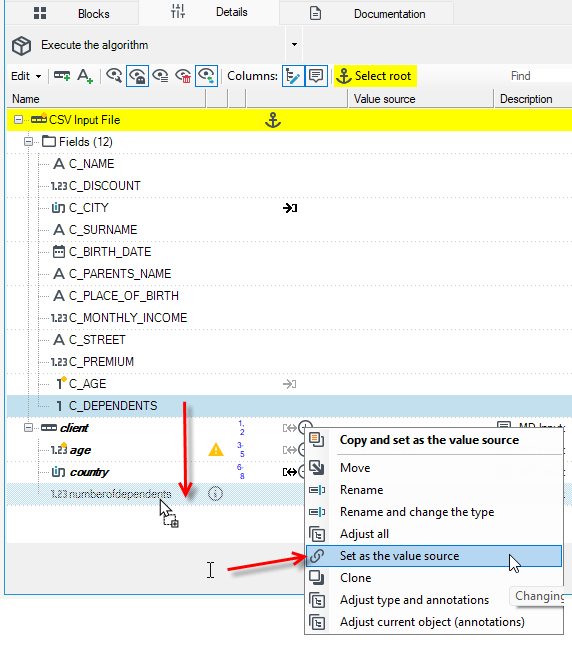
Task: Click the yellow warning triangle in age row
Action: pyautogui.click(x=216, y=449)
